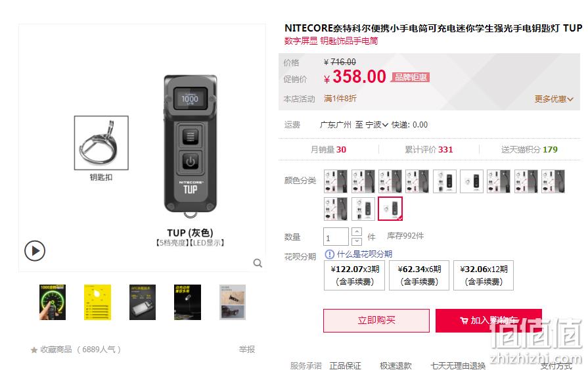Click the 立即购买 buy now button
Viewport: 588px width, 370px height.
(376, 321)
